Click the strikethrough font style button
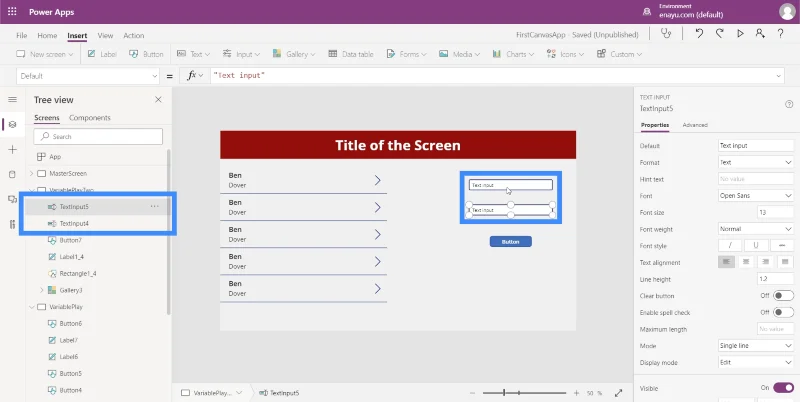Screen dimensions: 800x402 [x=782, y=245]
